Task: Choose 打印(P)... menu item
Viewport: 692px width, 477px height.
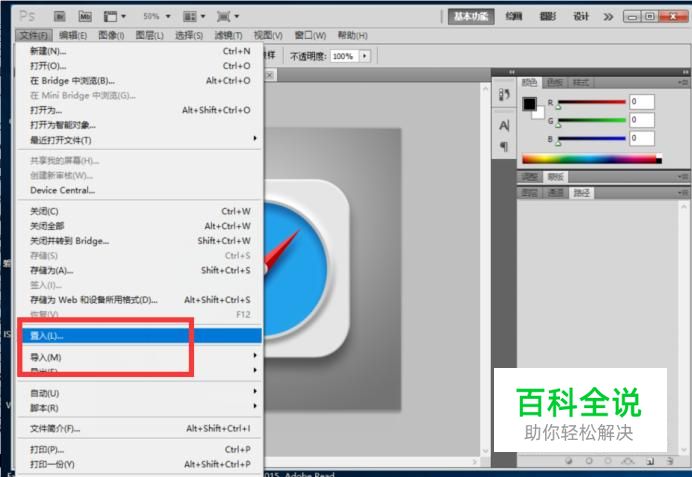Action: click(x=140, y=450)
